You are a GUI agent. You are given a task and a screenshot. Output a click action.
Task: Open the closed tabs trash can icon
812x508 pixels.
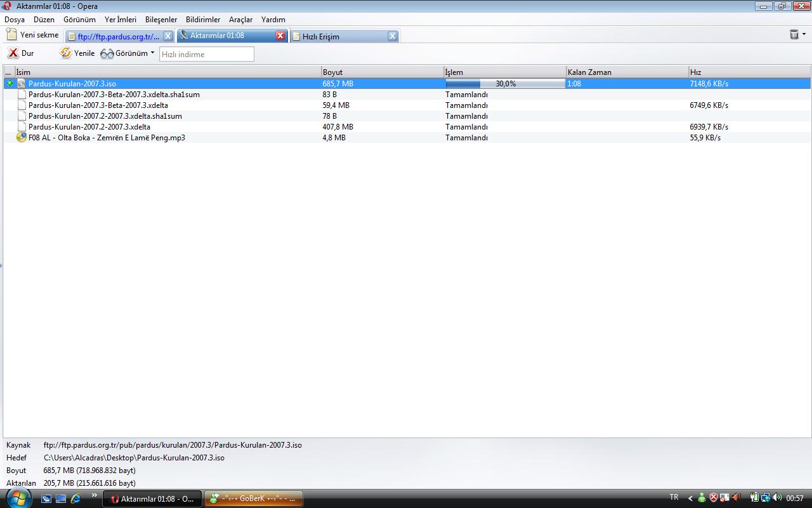coord(794,34)
